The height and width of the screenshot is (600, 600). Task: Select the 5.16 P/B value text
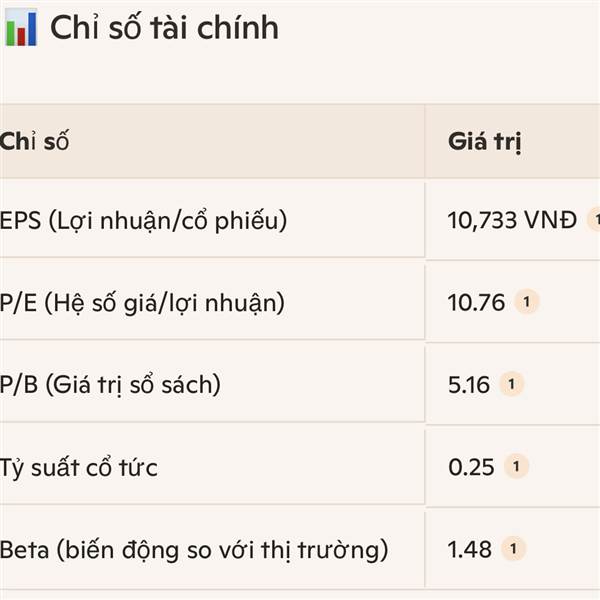(469, 385)
